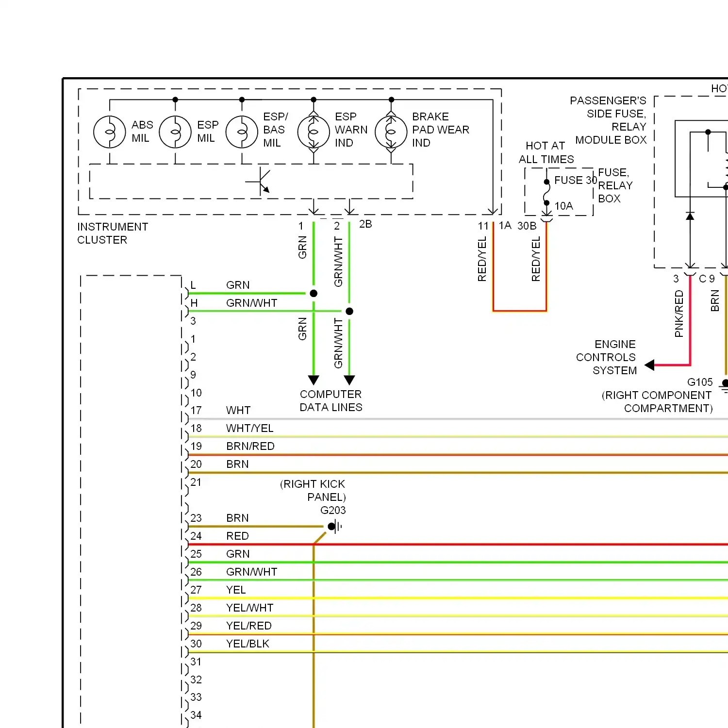
Task: Click pin number 10 on the connector
Action: [x=196, y=393]
